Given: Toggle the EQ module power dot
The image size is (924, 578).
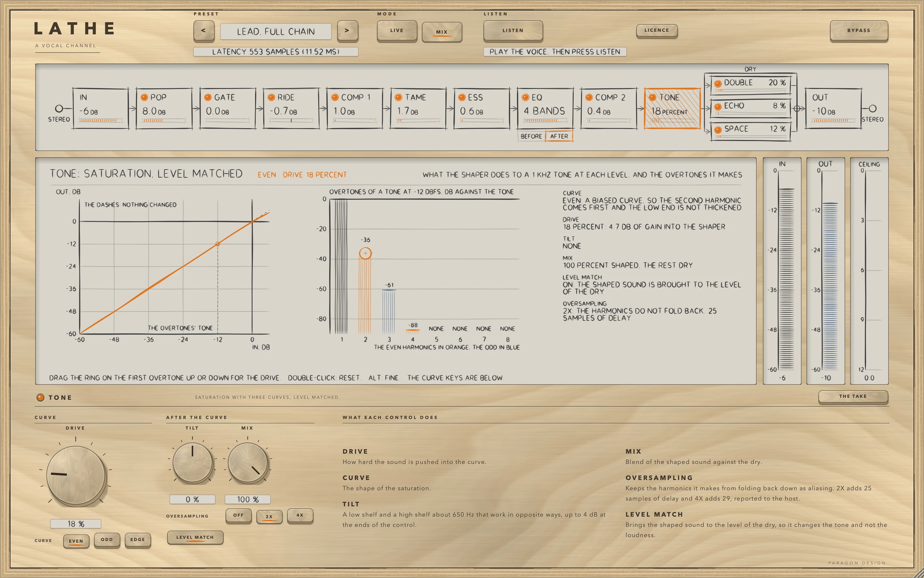Looking at the screenshot, I should (x=526, y=98).
